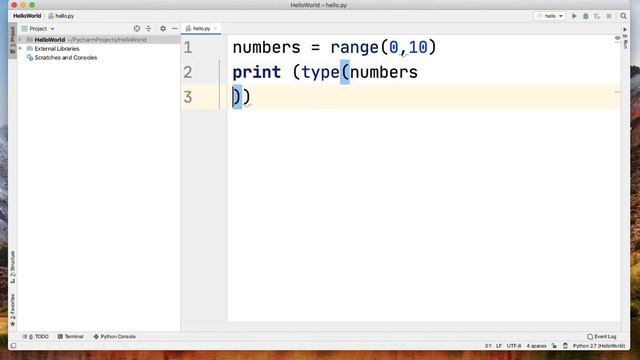Click code inspection eye icon at editor top-right
The height and width of the screenshot is (360, 640).
(617, 38)
